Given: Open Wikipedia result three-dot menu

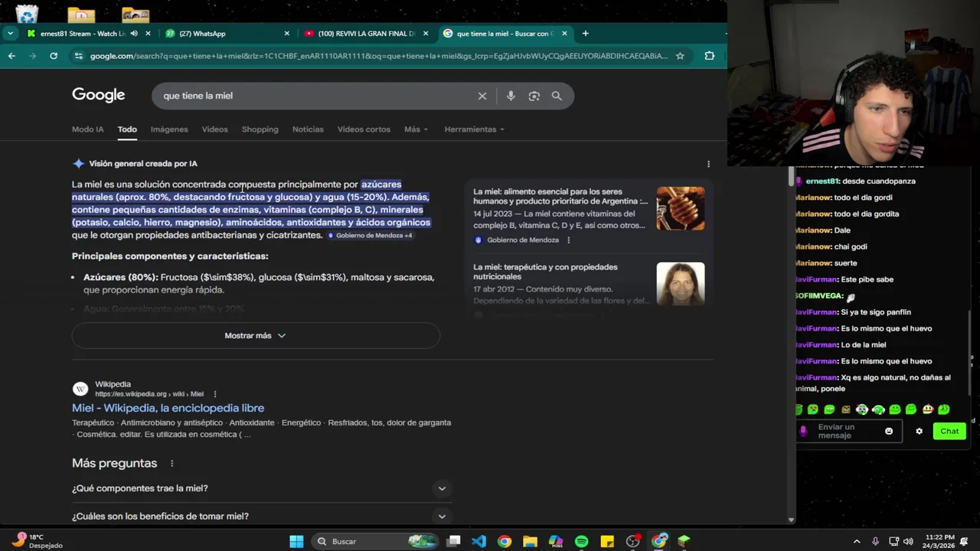Looking at the screenshot, I should (215, 394).
